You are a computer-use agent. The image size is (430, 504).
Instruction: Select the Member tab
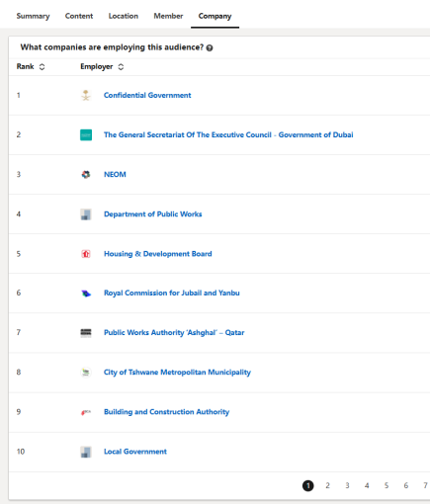coord(168,16)
